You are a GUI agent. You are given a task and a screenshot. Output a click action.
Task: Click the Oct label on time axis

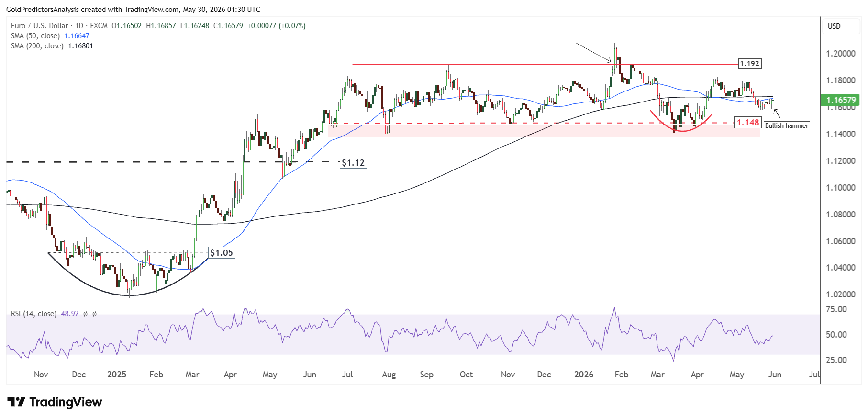click(466, 375)
